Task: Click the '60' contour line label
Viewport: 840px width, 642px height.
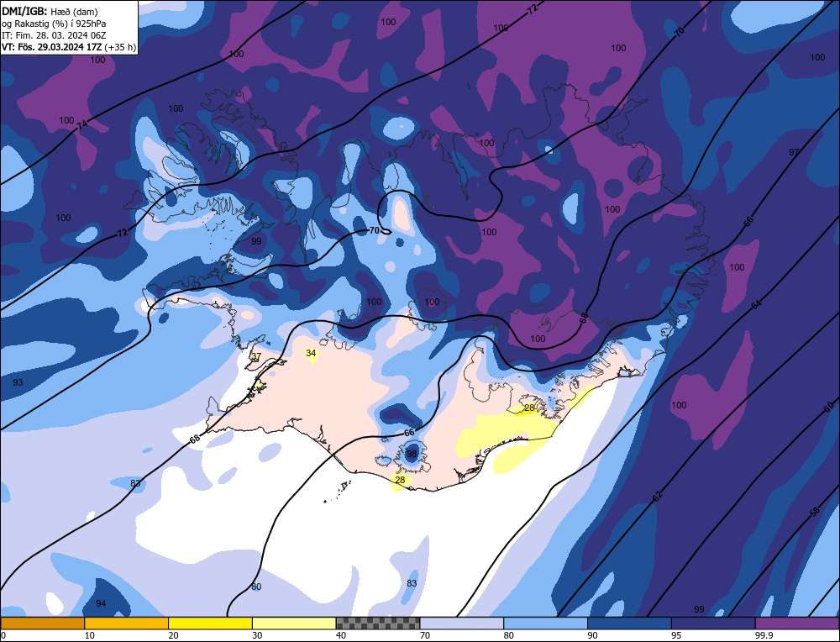Action: coord(828,408)
